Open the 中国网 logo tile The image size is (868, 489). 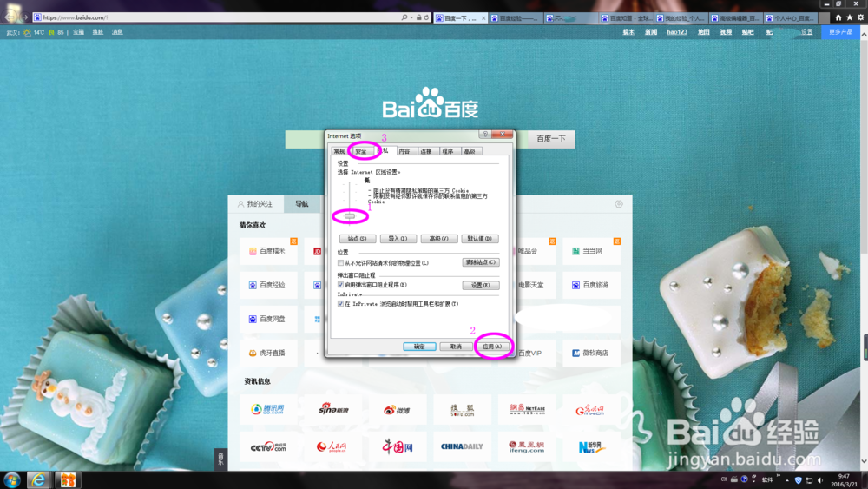[398, 446]
